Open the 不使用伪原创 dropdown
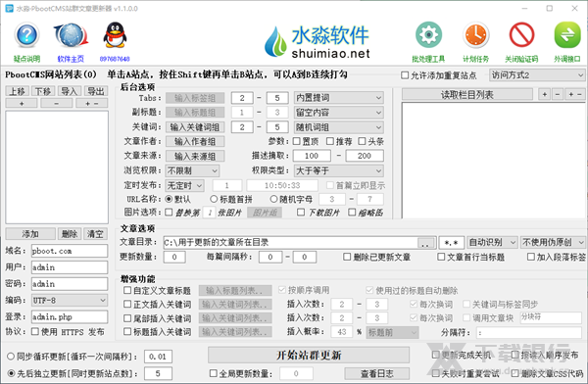 [x=553, y=243]
